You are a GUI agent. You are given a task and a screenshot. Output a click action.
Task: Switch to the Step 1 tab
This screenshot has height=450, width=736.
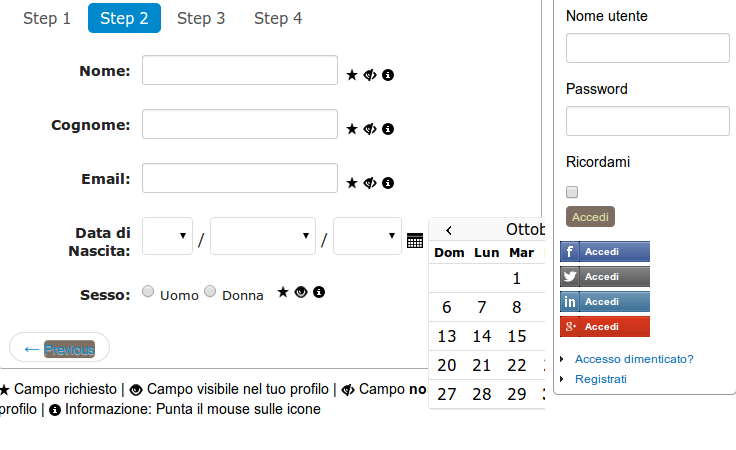(x=47, y=18)
